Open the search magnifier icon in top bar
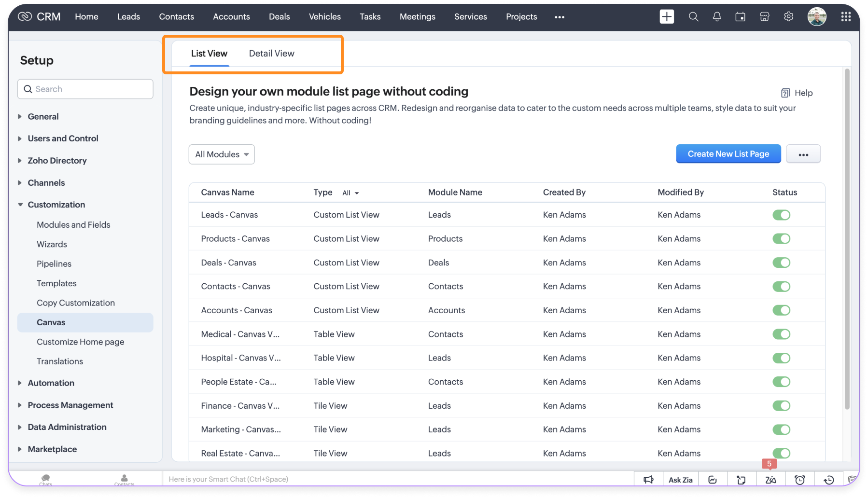868x498 pixels. pos(693,16)
